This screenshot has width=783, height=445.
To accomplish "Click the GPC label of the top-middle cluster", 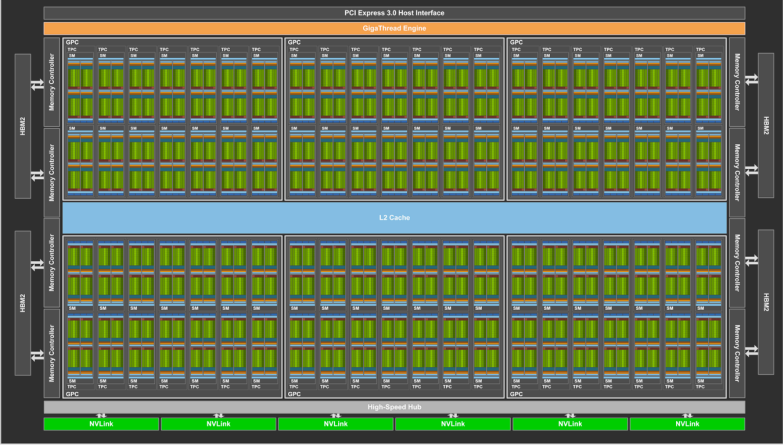I will [294, 43].
